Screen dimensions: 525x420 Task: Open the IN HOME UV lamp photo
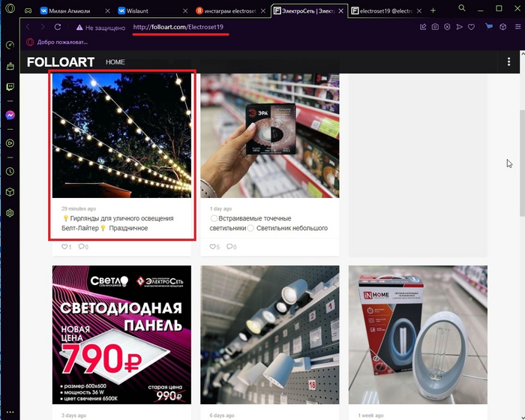click(418, 334)
